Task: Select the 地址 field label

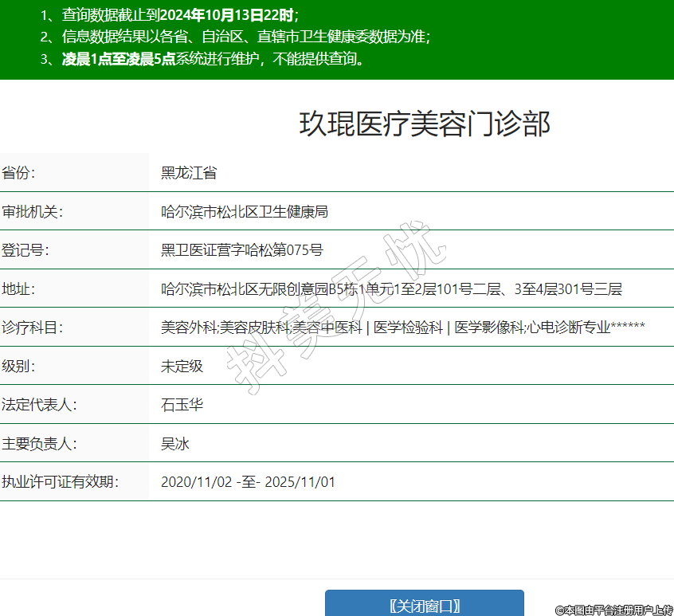Action: coord(19,289)
